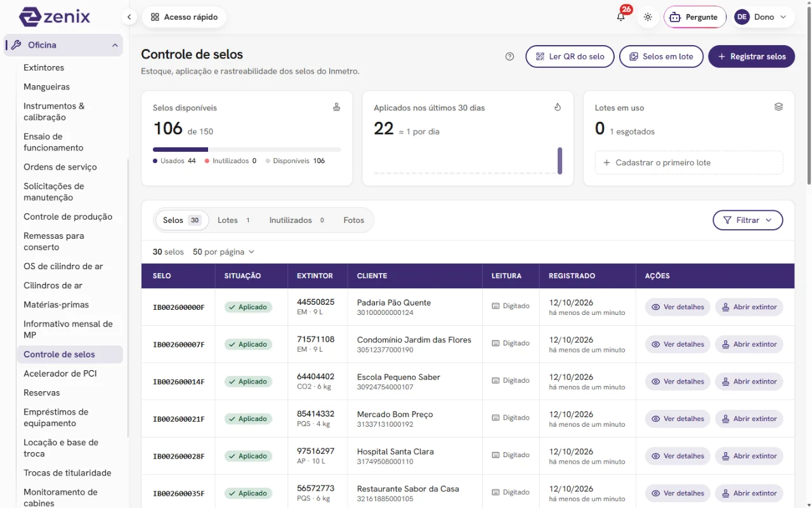Screen dimensions: 812x508
Task: Click Cadastrar o primeiro lote
Action: pos(689,163)
